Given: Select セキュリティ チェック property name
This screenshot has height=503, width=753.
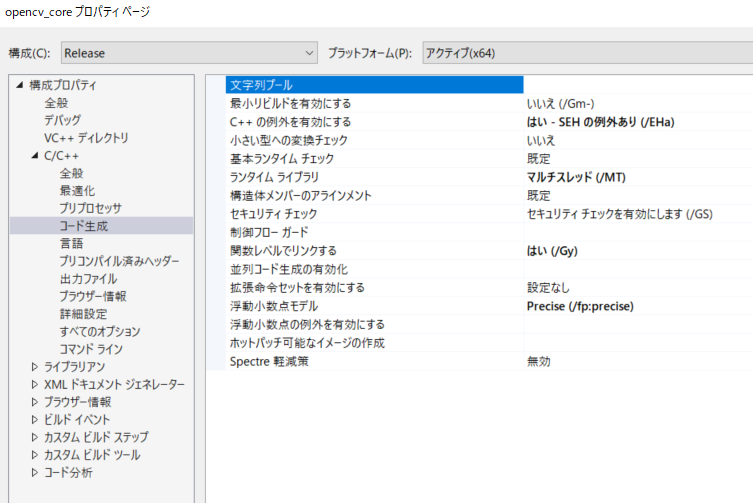Looking at the screenshot, I should click(x=273, y=214).
